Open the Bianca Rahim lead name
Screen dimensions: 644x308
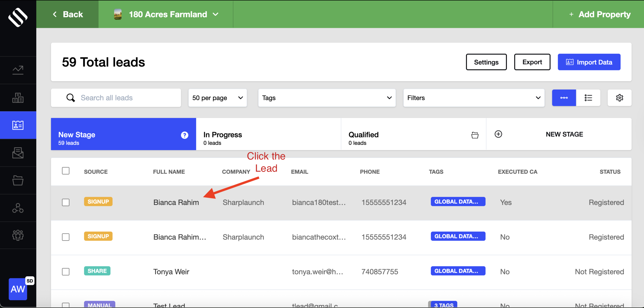[x=176, y=202]
